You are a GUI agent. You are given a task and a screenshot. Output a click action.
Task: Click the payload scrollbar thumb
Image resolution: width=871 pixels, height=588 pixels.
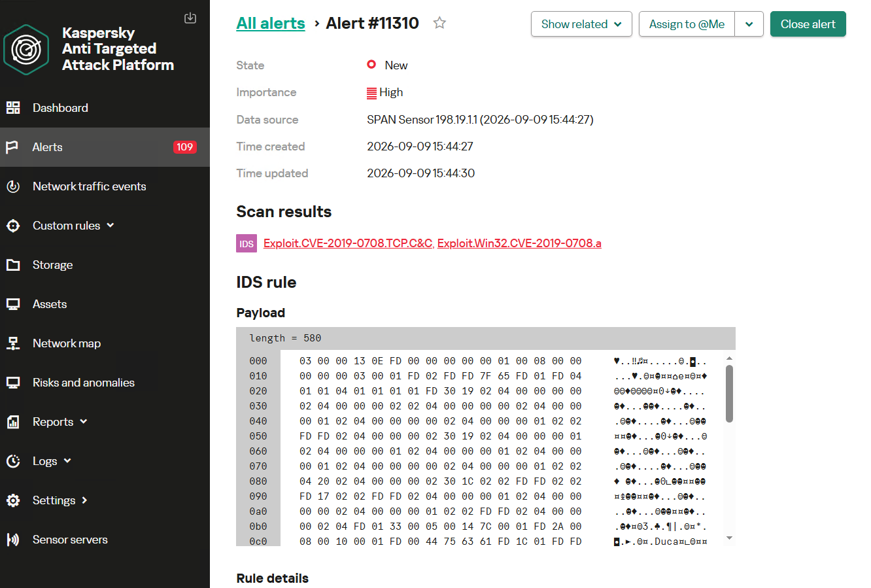[729, 394]
